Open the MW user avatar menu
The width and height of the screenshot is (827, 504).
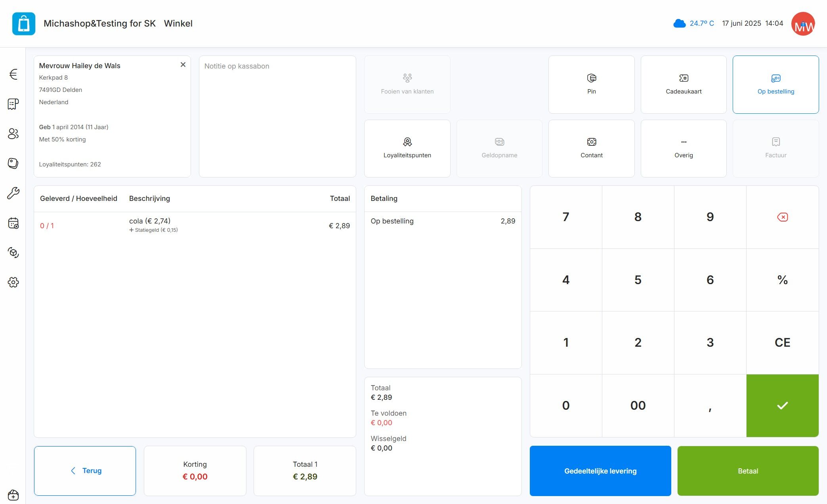tap(803, 24)
